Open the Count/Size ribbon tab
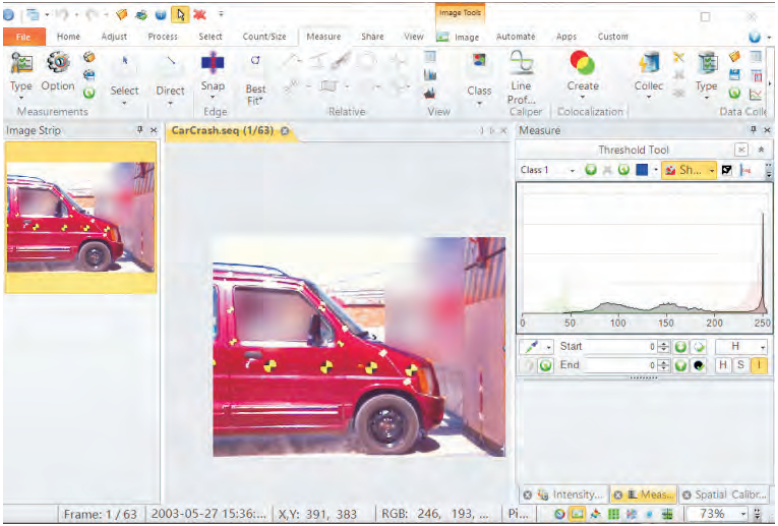Image resolution: width=778 pixels, height=526 pixels. tap(264, 37)
